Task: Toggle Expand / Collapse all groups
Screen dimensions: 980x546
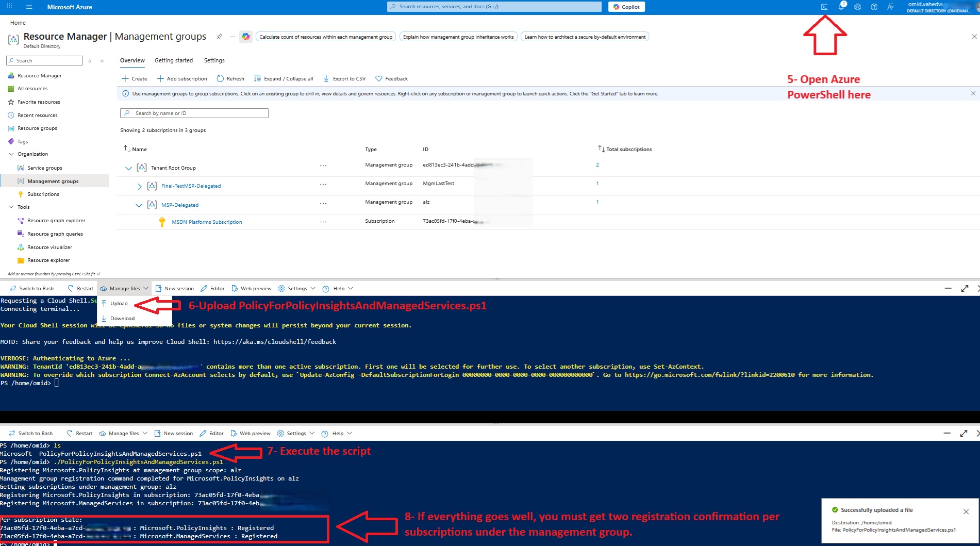Action: coord(283,78)
